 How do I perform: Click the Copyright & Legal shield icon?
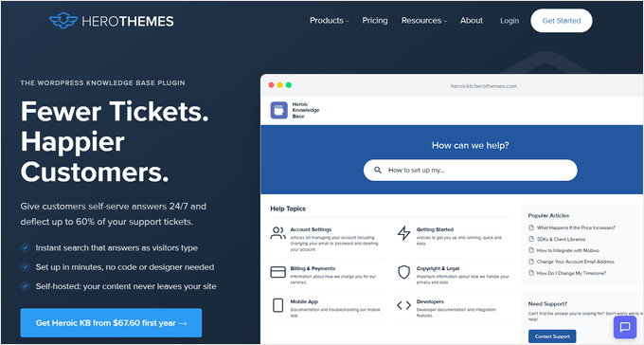tap(404, 272)
